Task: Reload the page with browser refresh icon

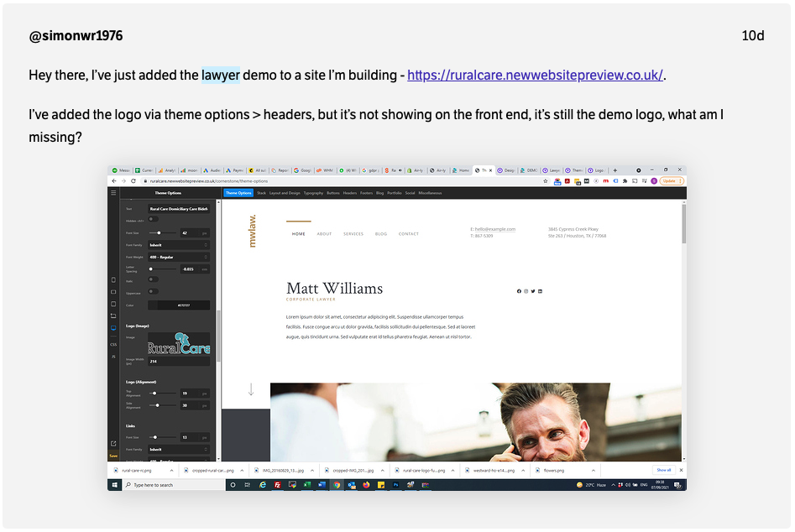Action: 133,180
